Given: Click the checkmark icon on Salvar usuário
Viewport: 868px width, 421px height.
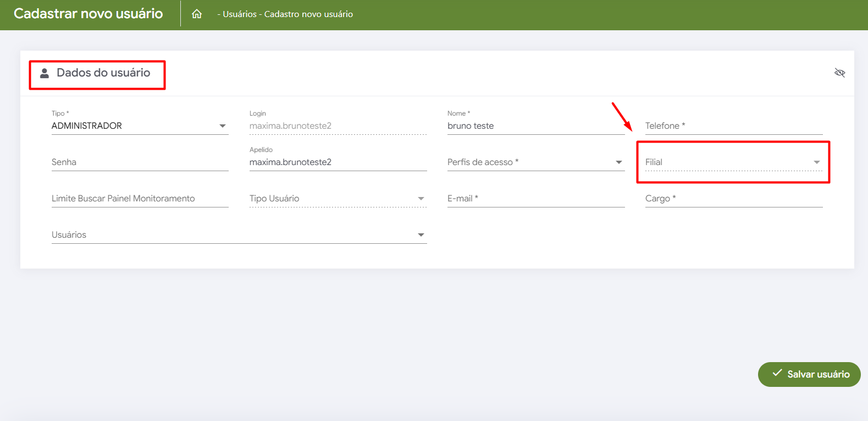Looking at the screenshot, I should coord(777,373).
